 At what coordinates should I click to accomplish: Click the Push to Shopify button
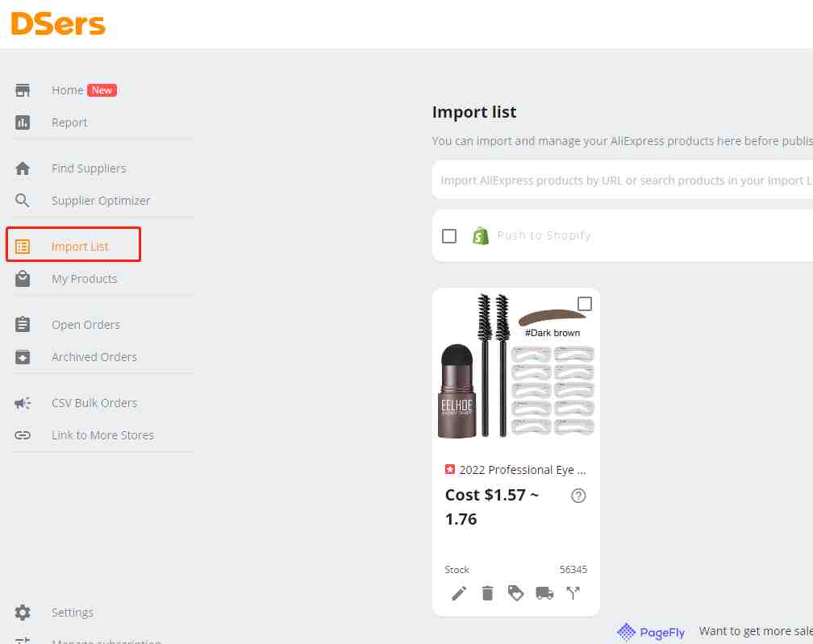pos(544,235)
